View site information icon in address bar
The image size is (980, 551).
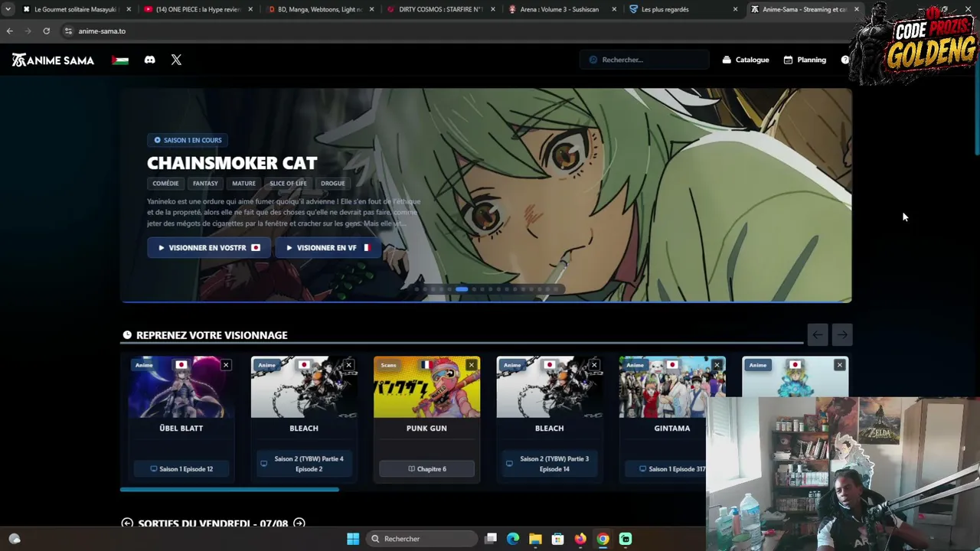point(68,31)
